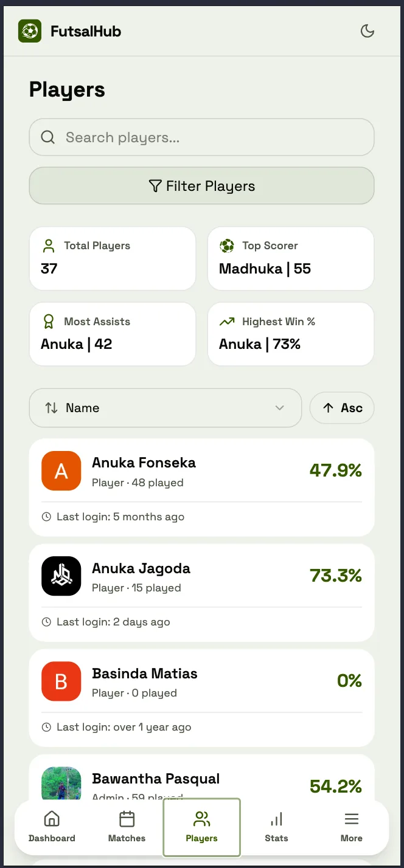Open the Dashboard tab
Screen dimensions: 404x868
coord(52,827)
